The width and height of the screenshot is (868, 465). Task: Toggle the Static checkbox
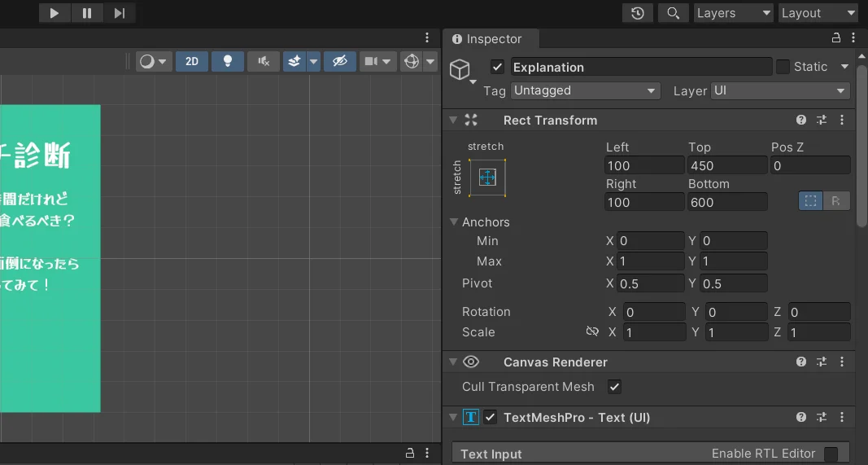click(783, 67)
